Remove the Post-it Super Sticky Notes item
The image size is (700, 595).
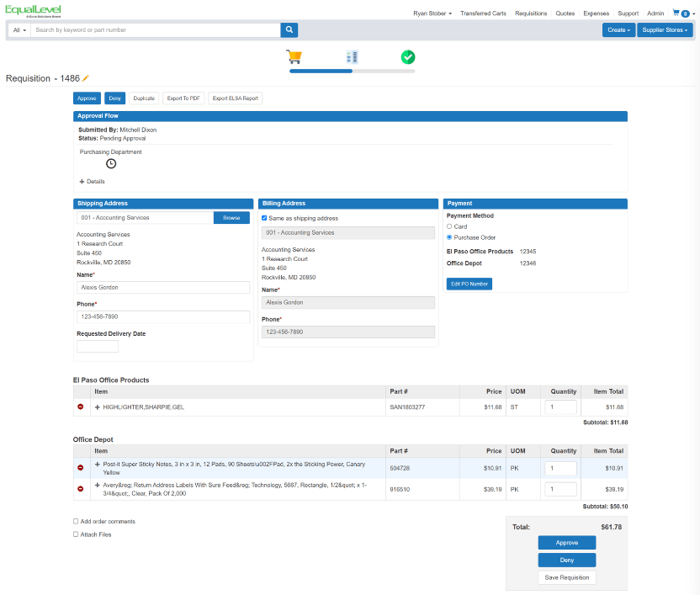[x=81, y=467]
